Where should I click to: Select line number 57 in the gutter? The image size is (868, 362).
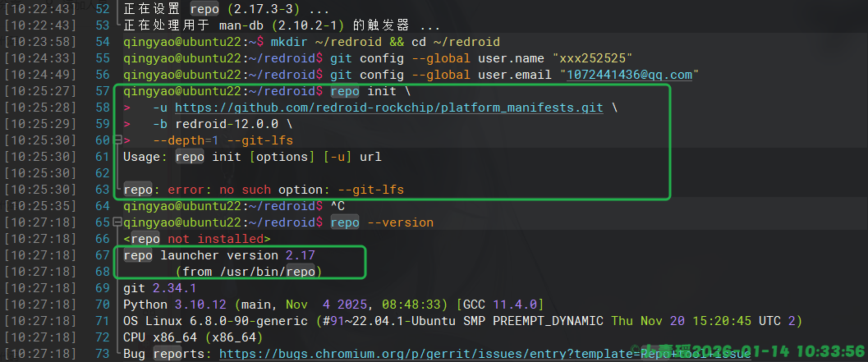(103, 91)
